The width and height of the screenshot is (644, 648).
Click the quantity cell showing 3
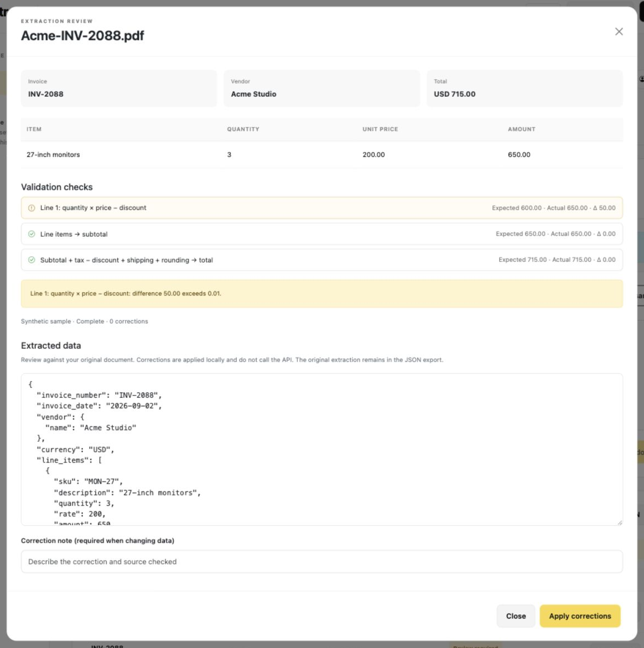point(229,154)
